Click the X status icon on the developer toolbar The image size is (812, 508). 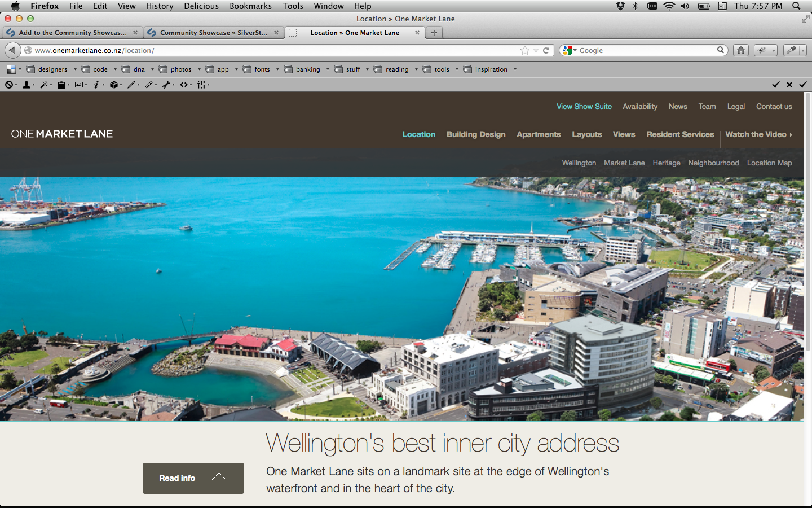coord(789,85)
